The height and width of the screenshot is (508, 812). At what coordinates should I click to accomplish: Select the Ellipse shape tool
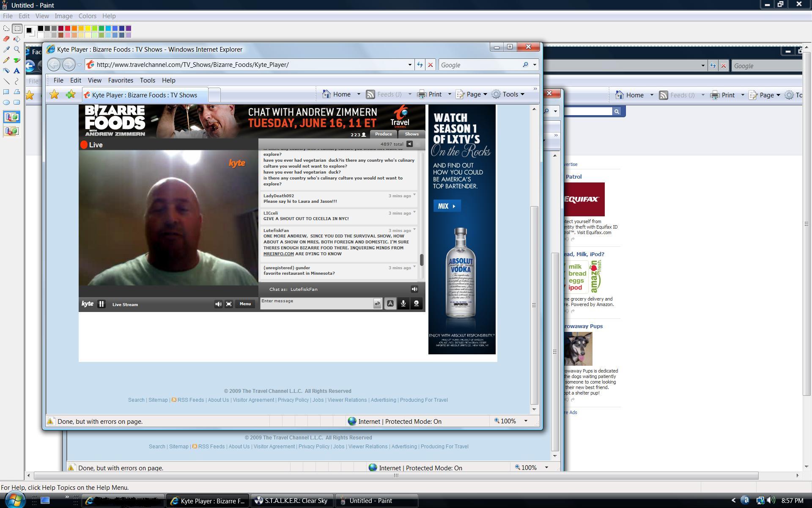coord(6,102)
